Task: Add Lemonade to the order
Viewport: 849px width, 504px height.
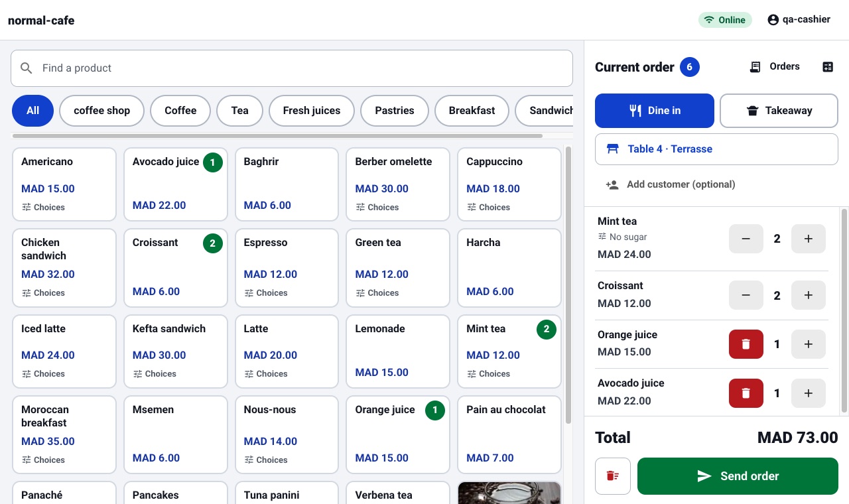Action: point(398,351)
